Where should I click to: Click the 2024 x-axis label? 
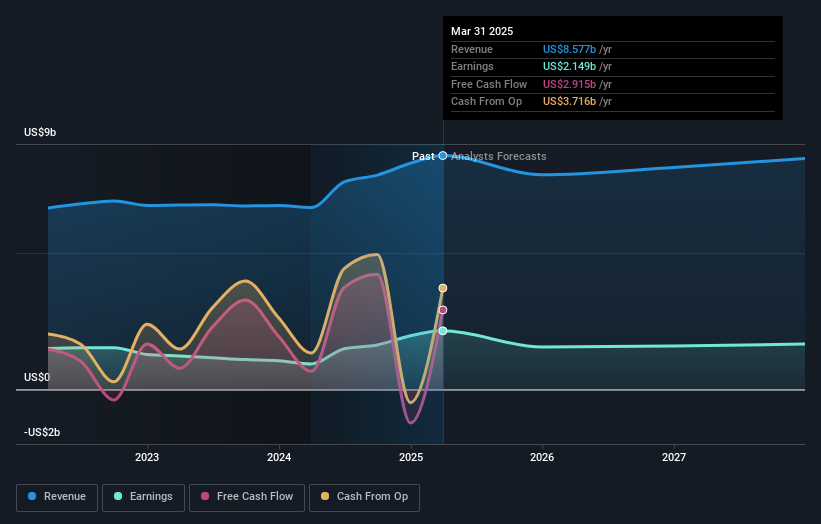(279, 457)
